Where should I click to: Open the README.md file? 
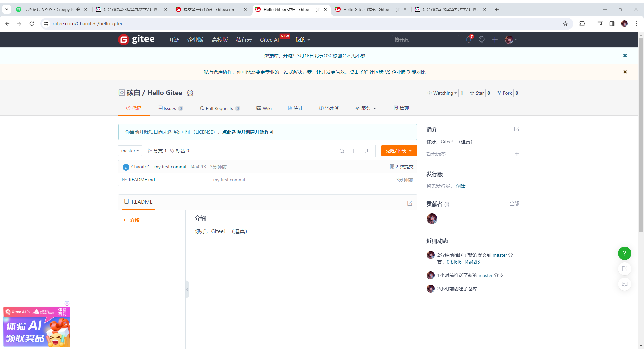point(142,180)
